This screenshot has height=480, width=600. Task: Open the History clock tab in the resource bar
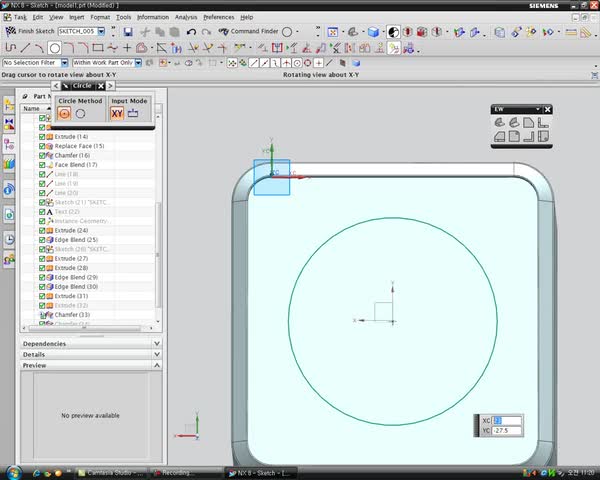(9, 239)
